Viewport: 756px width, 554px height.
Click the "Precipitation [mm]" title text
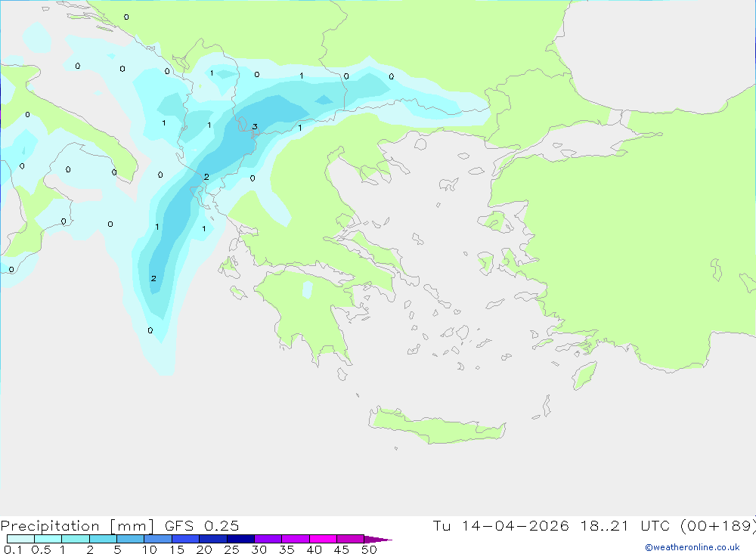tap(77, 525)
